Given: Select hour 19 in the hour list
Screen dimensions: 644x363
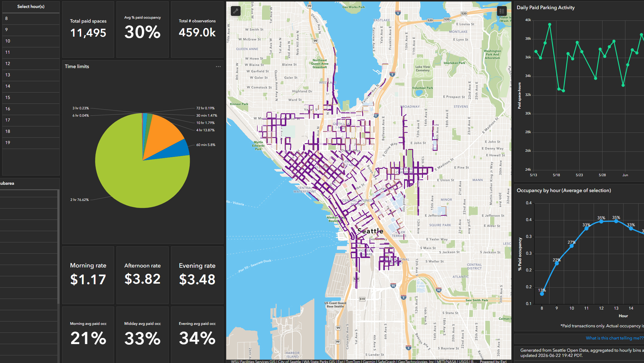Looking at the screenshot, I should pyautogui.click(x=31, y=143).
